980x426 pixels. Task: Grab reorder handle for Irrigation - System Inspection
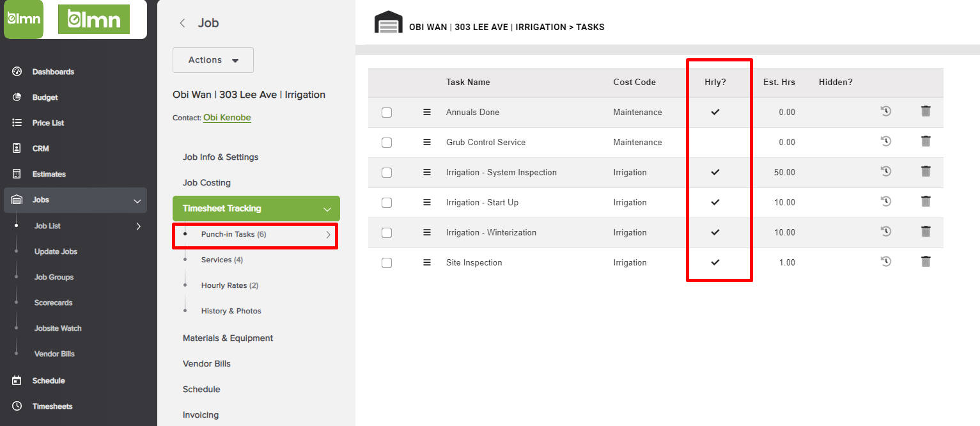point(427,172)
